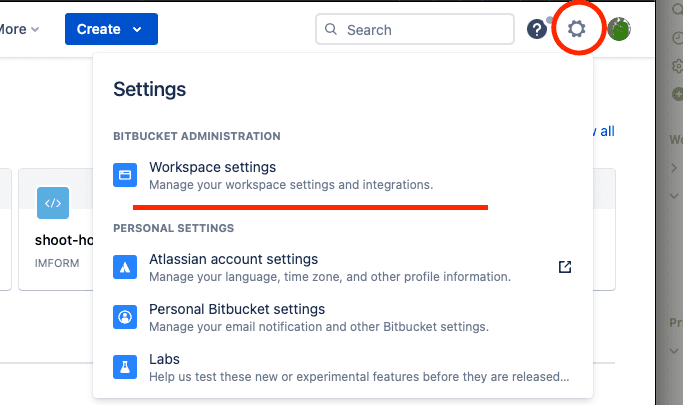Click the code icon on shoot-ho repository card
The width and height of the screenshot is (683, 405).
coord(53,203)
